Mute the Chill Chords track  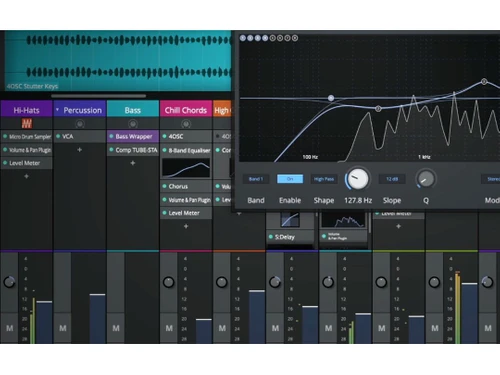tap(169, 328)
